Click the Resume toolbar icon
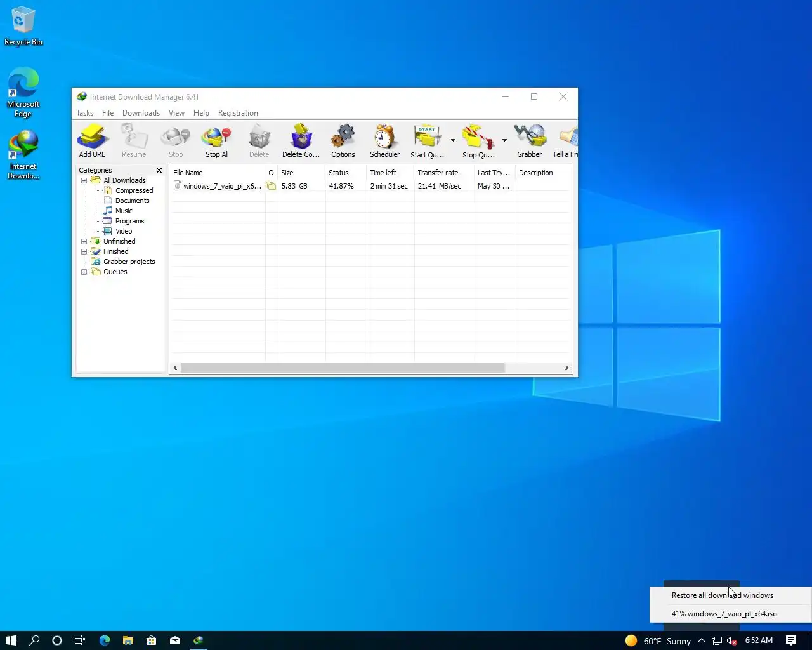 [x=134, y=140]
